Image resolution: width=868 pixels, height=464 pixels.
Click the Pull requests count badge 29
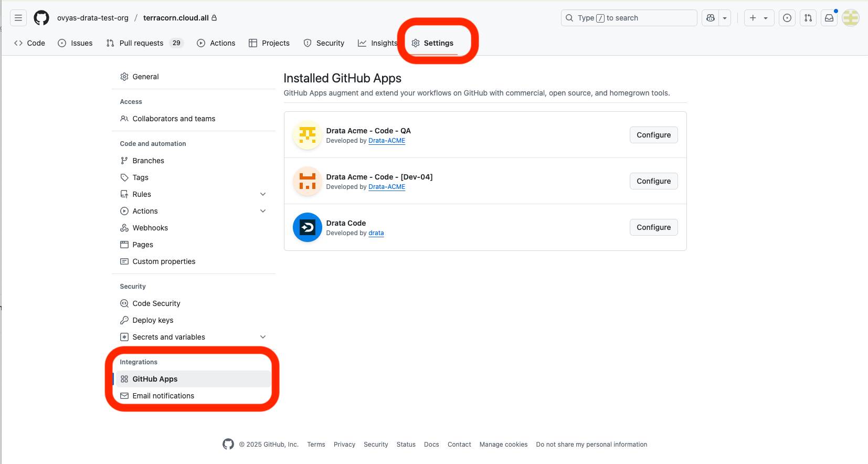pyautogui.click(x=176, y=43)
